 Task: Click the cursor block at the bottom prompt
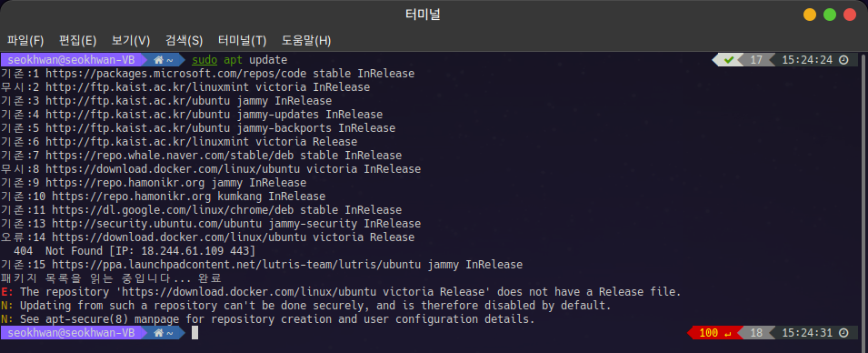(195, 333)
